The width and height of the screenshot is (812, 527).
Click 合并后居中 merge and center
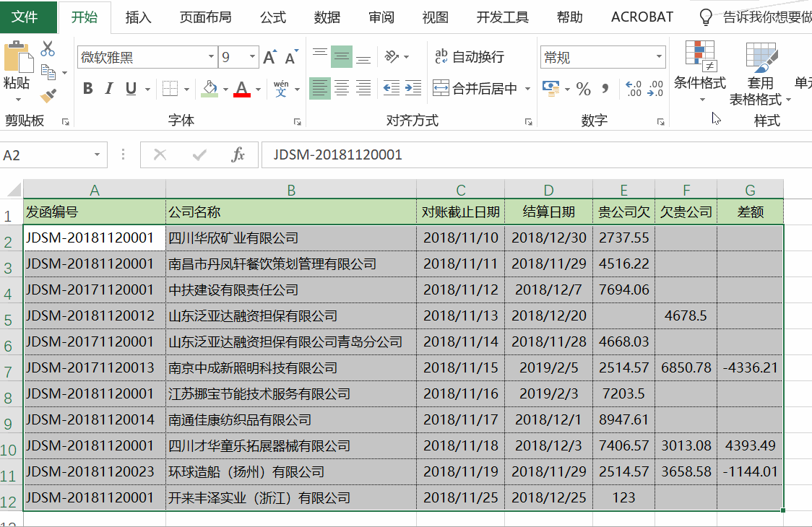pyautogui.click(x=475, y=89)
